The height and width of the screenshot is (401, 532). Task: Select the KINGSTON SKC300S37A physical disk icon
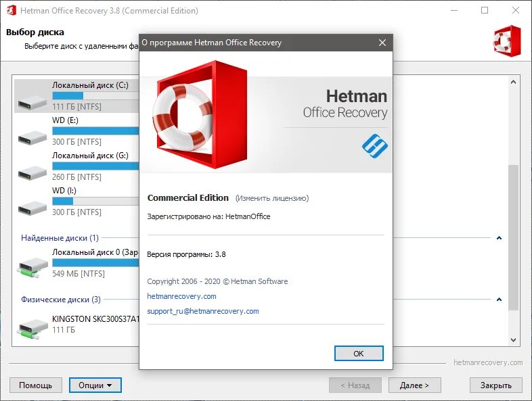32,329
